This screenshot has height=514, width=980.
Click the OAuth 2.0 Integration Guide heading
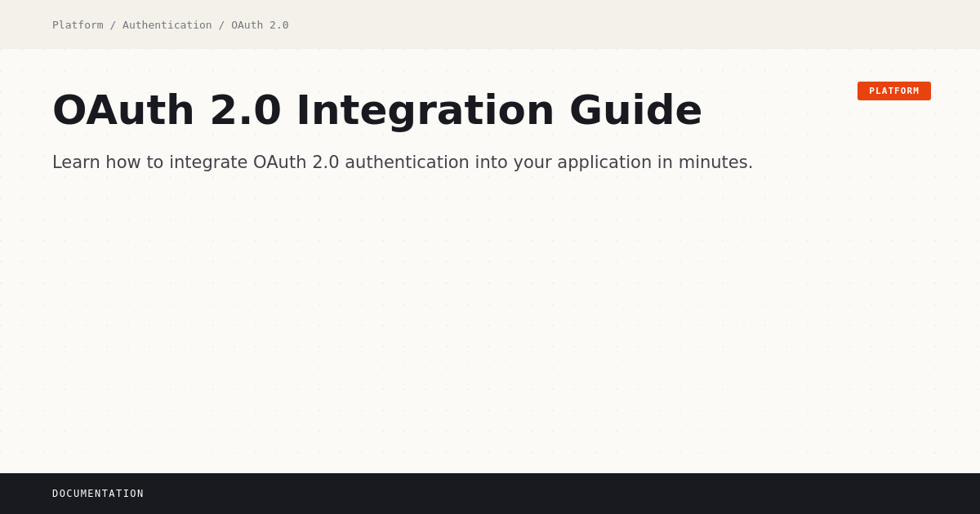coord(377,109)
